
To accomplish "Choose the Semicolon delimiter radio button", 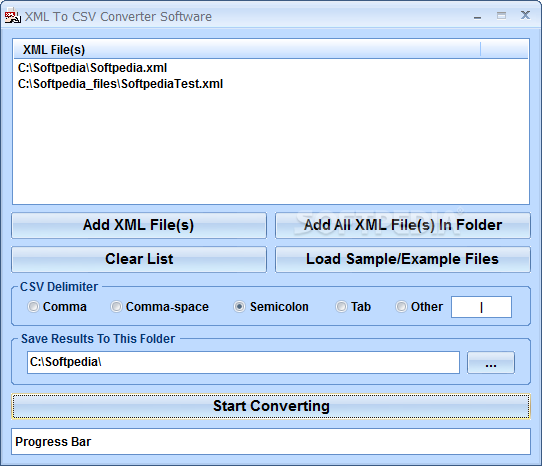I will [239, 307].
